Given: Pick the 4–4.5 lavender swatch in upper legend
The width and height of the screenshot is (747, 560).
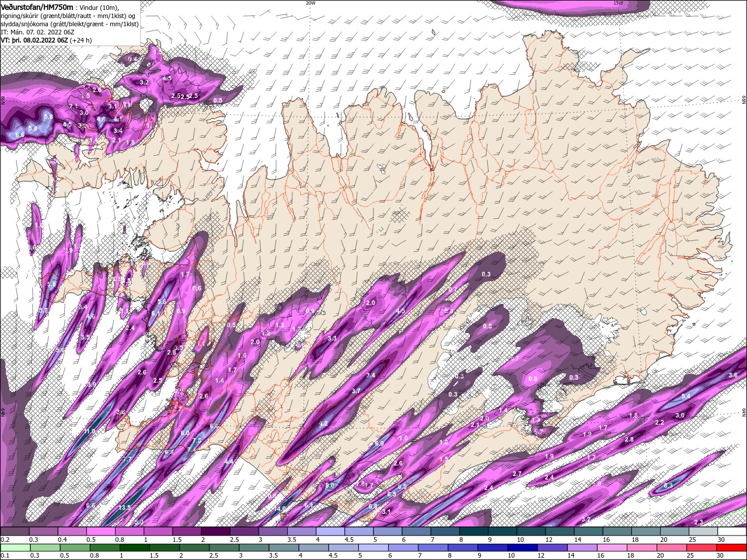Looking at the screenshot, I should click(330, 531).
